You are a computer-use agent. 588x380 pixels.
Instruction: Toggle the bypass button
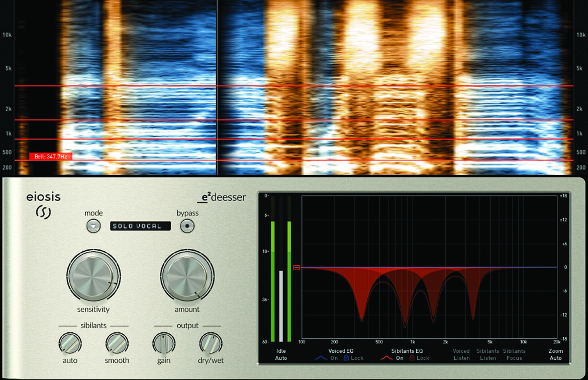point(187,226)
